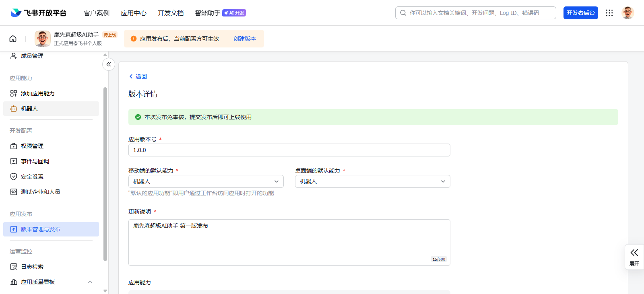The image size is (644, 294).
Task: Click the app name 鹿先森超级AI助手
Action: 76,35
